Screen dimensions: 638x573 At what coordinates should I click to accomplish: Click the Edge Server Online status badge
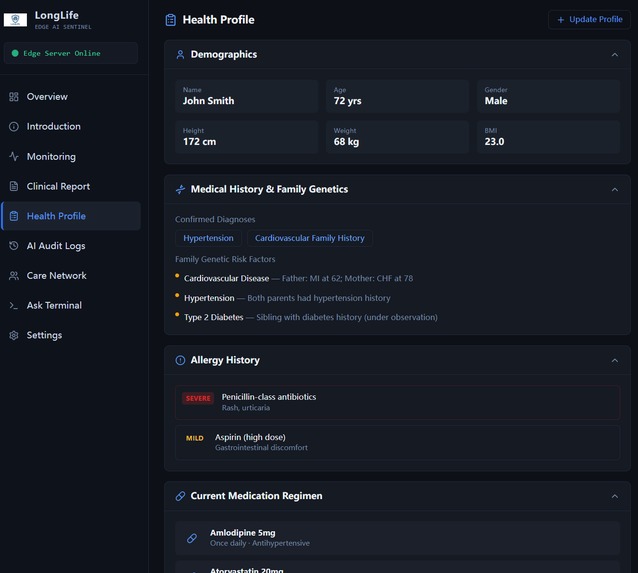click(70, 53)
